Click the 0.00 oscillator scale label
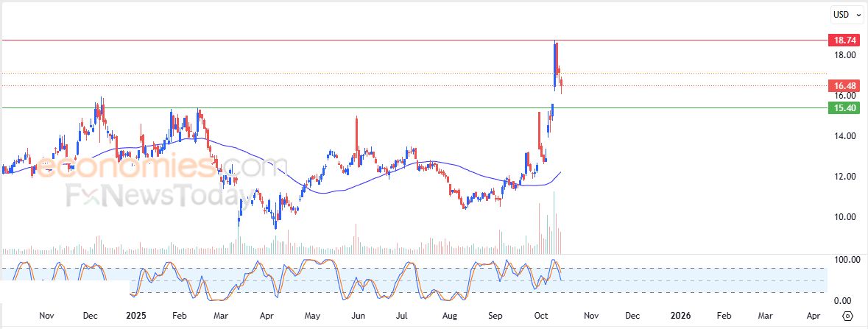The image size is (868, 329). 841,300
